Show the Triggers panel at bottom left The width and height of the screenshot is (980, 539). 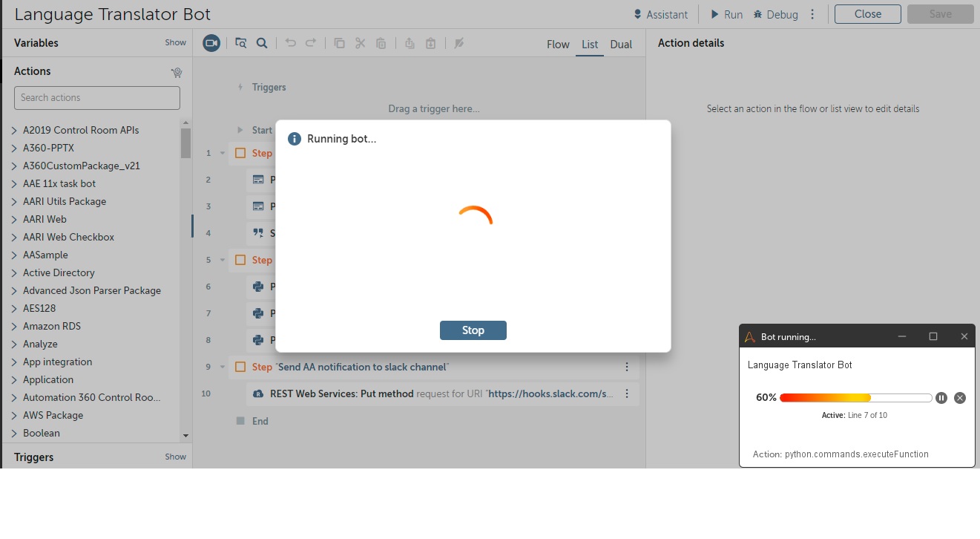pos(176,457)
